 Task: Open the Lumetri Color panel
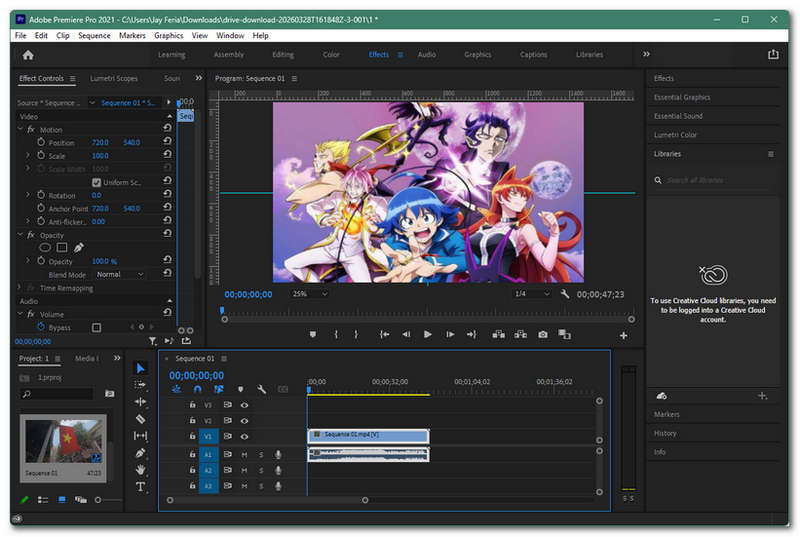point(676,135)
